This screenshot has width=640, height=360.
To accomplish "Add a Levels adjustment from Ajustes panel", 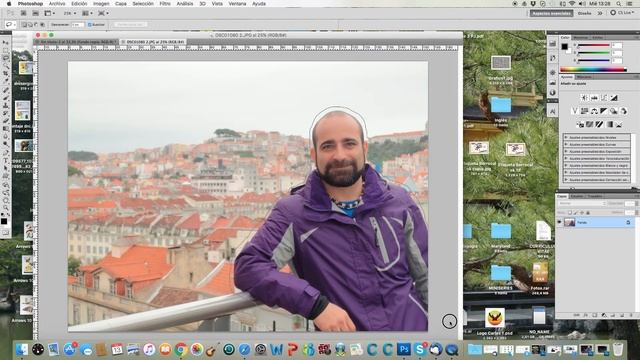I will 594,98.
